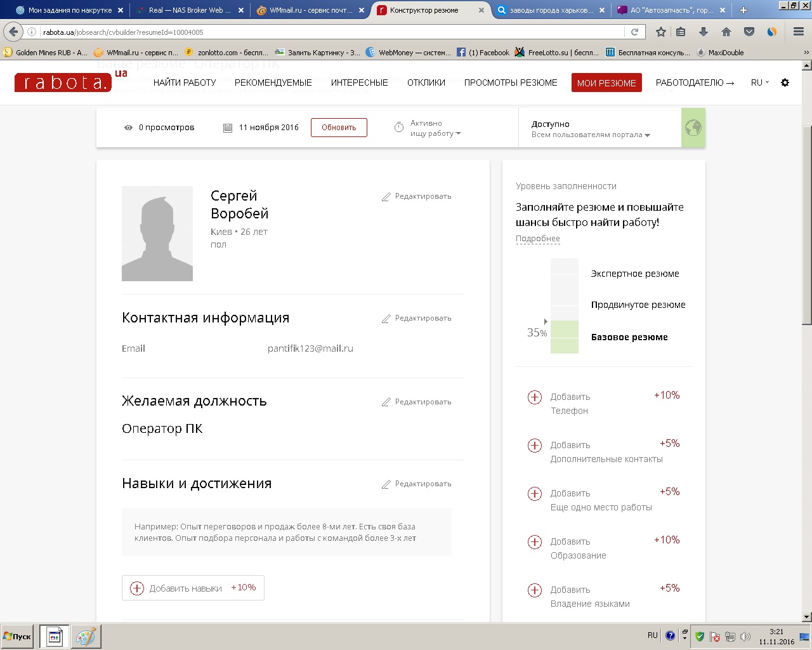This screenshot has width=812, height=650.
Task: Click the resume completeness level bar
Action: pyautogui.click(x=565, y=306)
